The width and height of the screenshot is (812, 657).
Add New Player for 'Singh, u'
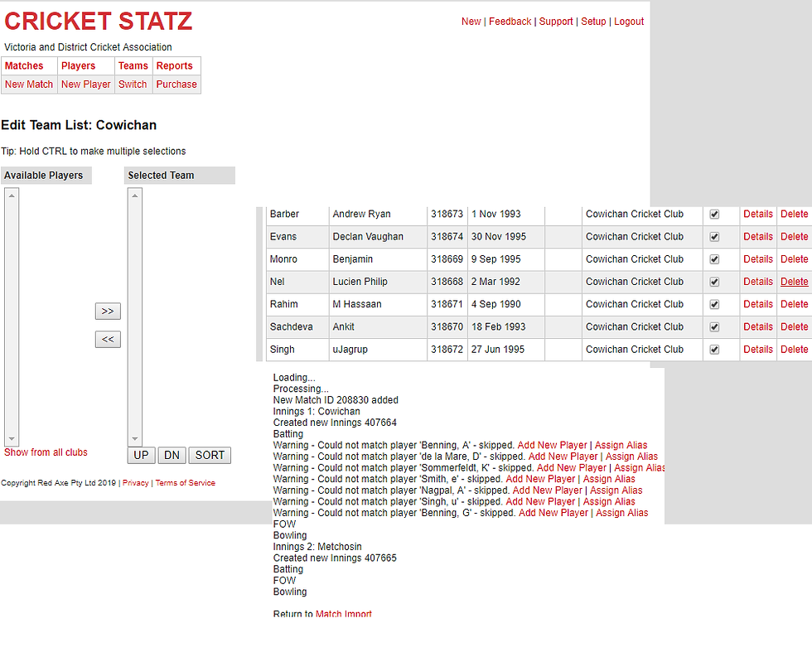540,502
